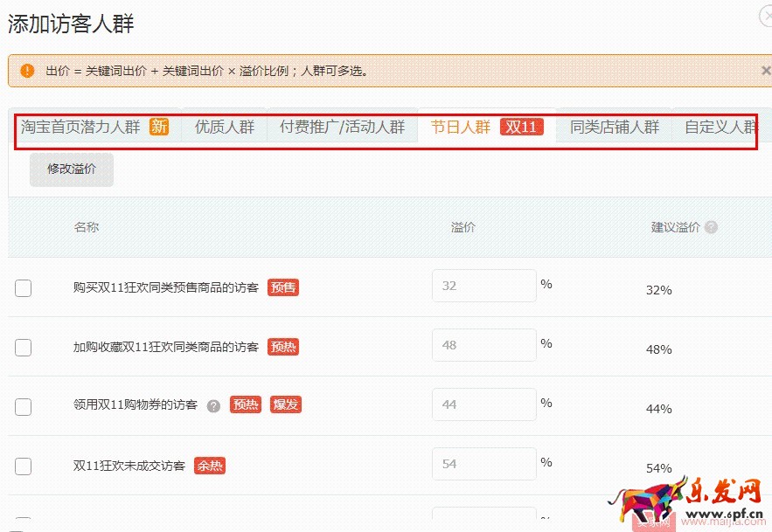Image resolution: width=772 pixels, height=532 pixels.
Task: Click the 预热 badge beside 加购收藏双11狂欢同类商品的访客
Action: (x=282, y=346)
